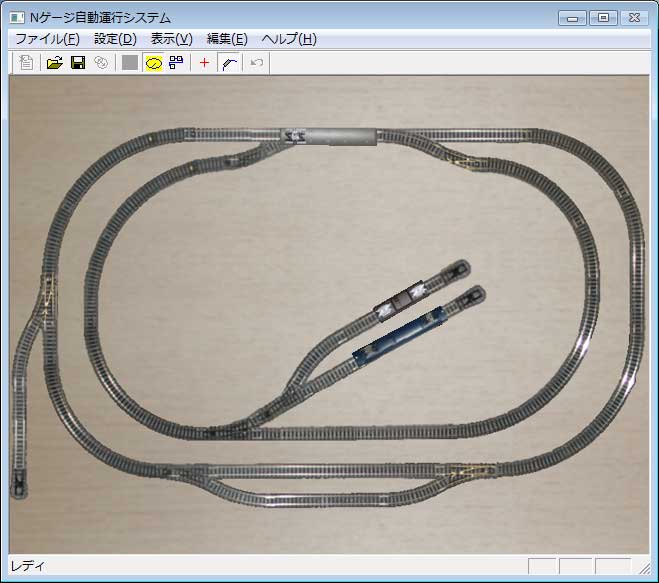The image size is (659, 583).
Task: Minimize the Nゲージ自動運行システム window
Action: coord(572,18)
